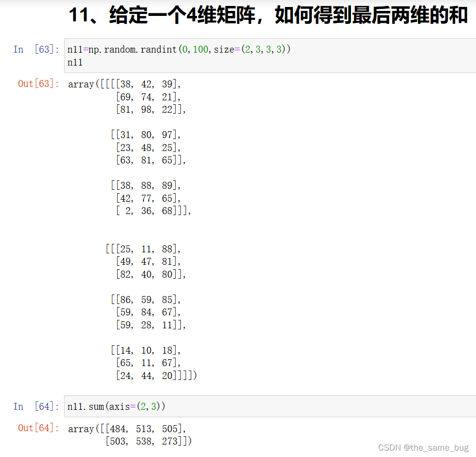This screenshot has height=457, width=476.
Task: Click the output row '[24, 44, 20]]]])'
Action: click(x=156, y=376)
